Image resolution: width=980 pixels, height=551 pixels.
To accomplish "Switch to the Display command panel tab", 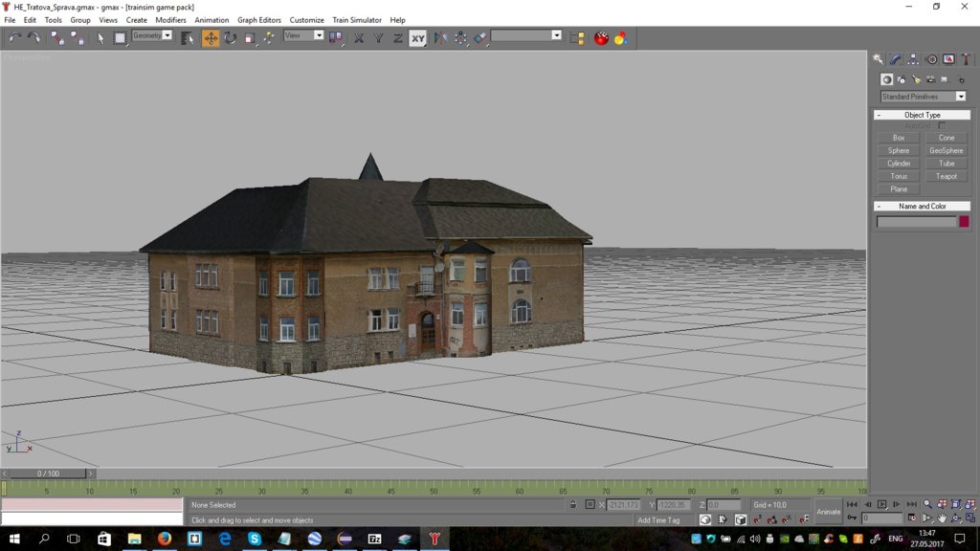I will coord(948,59).
